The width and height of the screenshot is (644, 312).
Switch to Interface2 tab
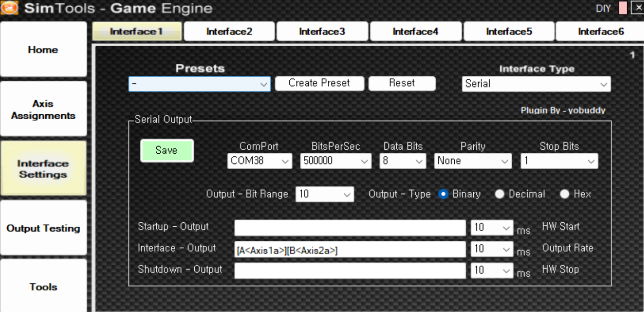(x=229, y=31)
